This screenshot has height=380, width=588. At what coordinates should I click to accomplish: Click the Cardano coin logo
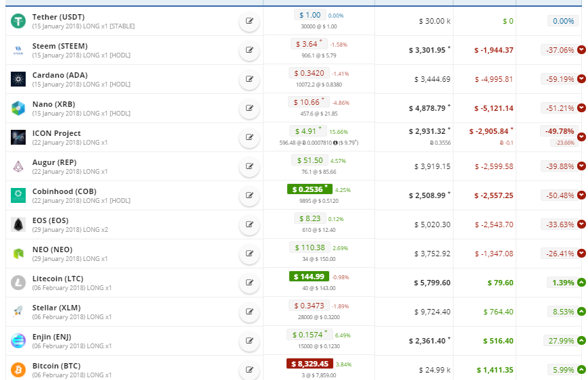pyautogui.click(x=18, y=79)
